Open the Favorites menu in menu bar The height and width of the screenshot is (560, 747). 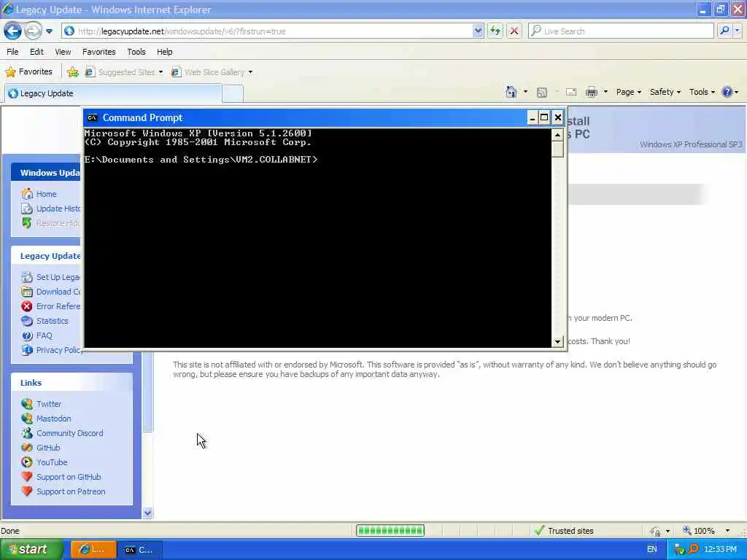pyautogui.click(x=99, y=52)
